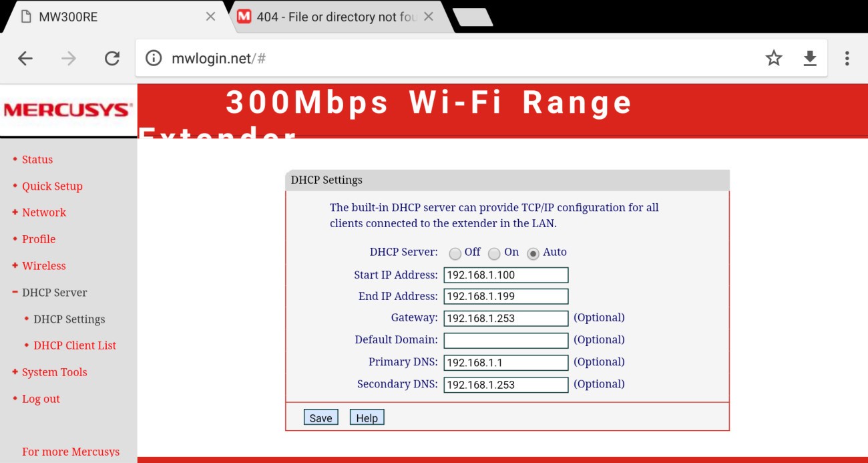The height and width of the screenshot is (463, 868).
Task: Open the browser three-dot menu
Action: pyautogui.click(x=847, y=59)
